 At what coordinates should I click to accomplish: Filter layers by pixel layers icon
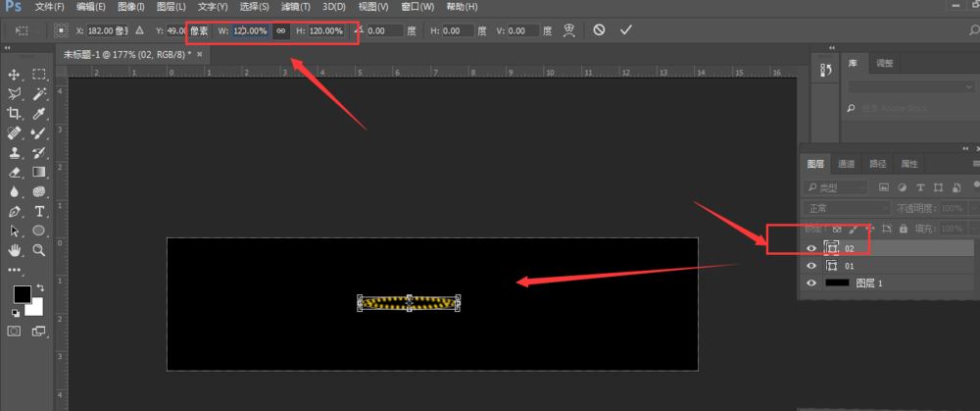coord(884,187)
